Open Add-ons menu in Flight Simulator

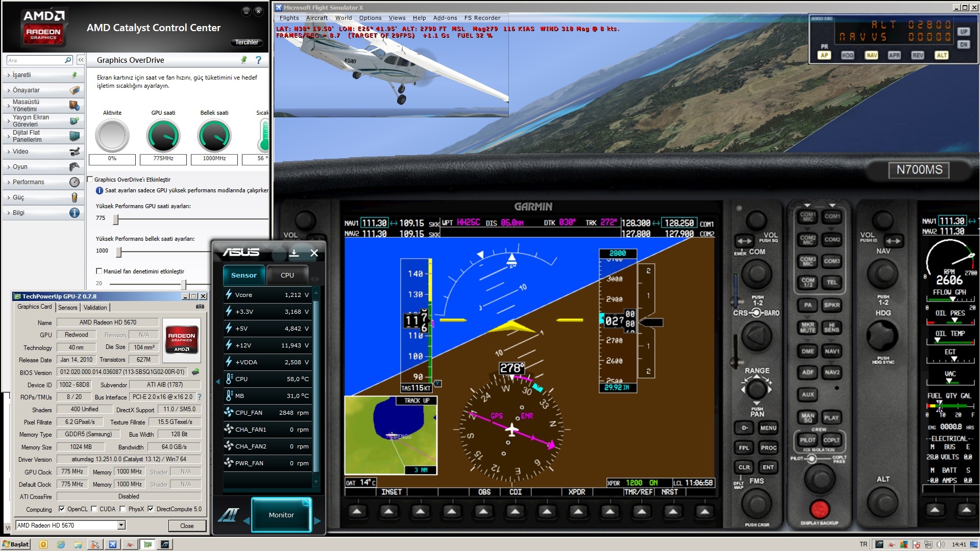(445, 18)
